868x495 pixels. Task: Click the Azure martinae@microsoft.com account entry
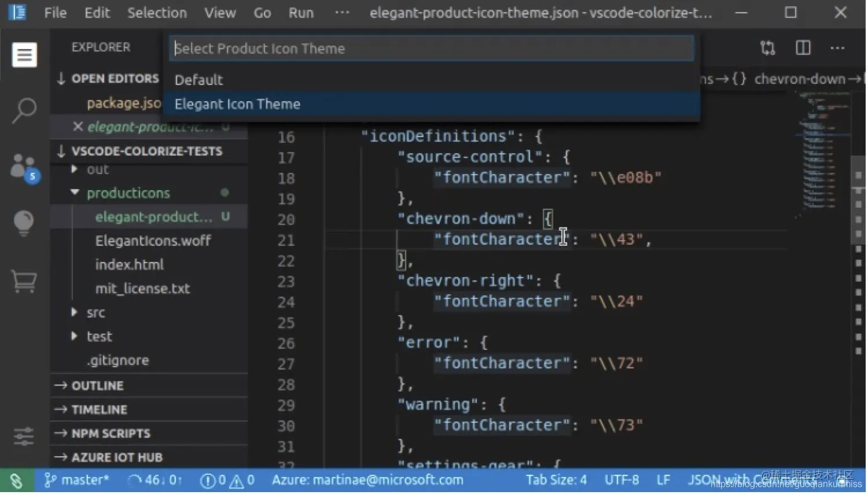click(367, 480)
